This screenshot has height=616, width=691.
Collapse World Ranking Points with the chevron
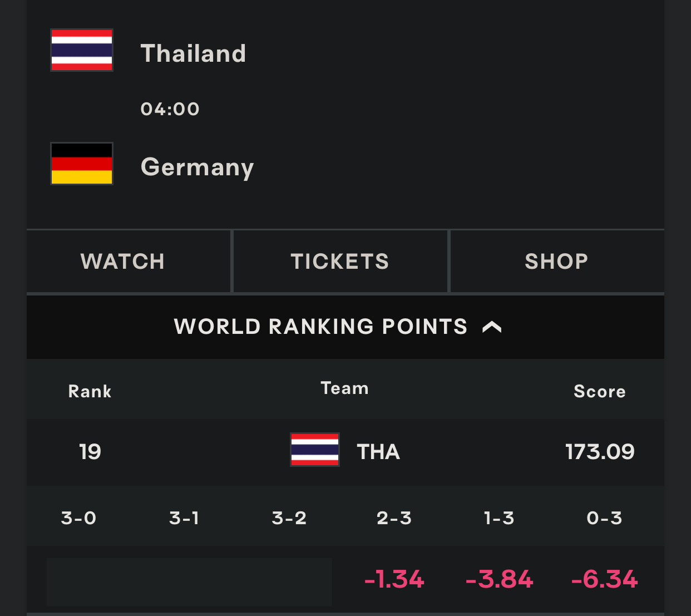[x=492, y=327]
